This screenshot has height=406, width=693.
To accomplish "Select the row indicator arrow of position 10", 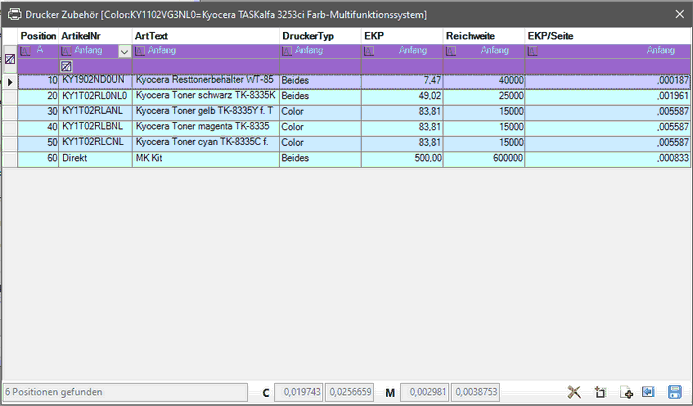I will pyautogui.click(x=10, y=82).
